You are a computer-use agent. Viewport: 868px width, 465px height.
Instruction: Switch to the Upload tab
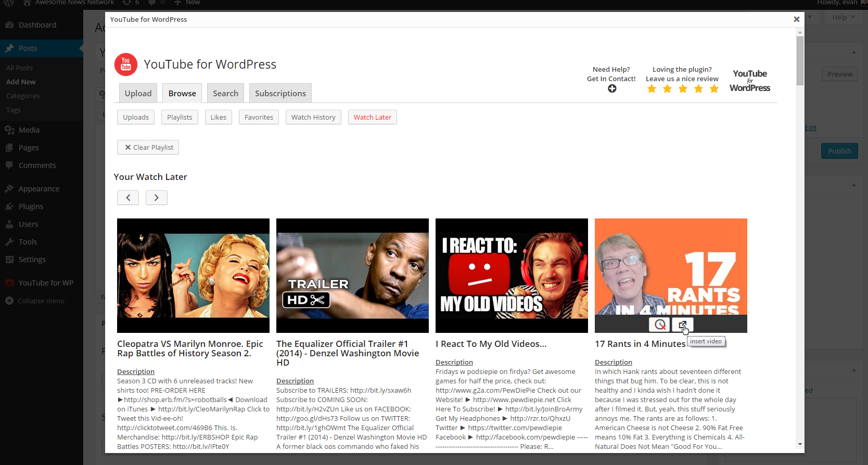coord(138,93)
